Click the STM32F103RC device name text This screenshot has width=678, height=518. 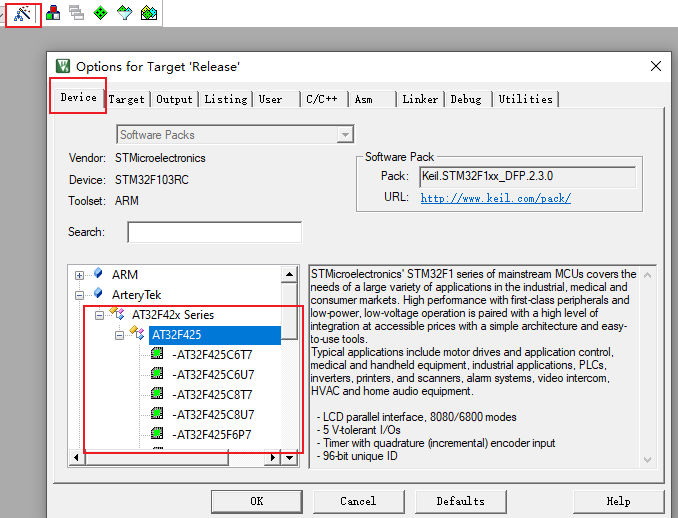(152, 180)
